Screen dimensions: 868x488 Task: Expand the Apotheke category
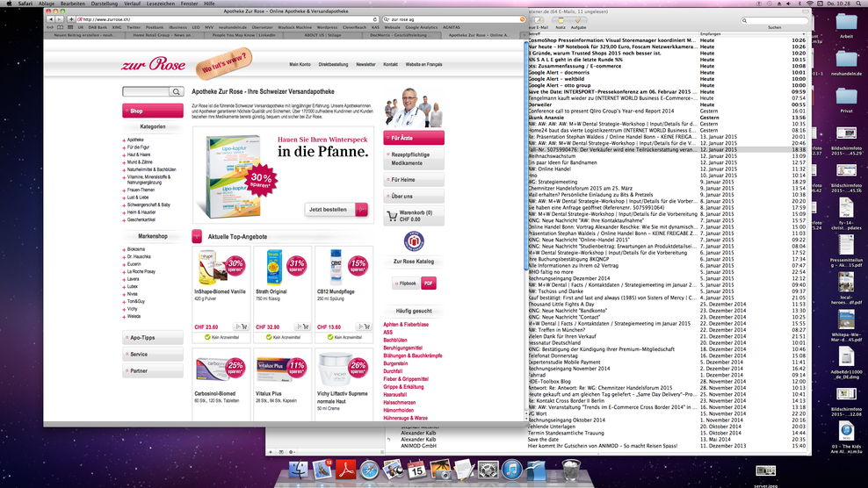tap(124, 140)
